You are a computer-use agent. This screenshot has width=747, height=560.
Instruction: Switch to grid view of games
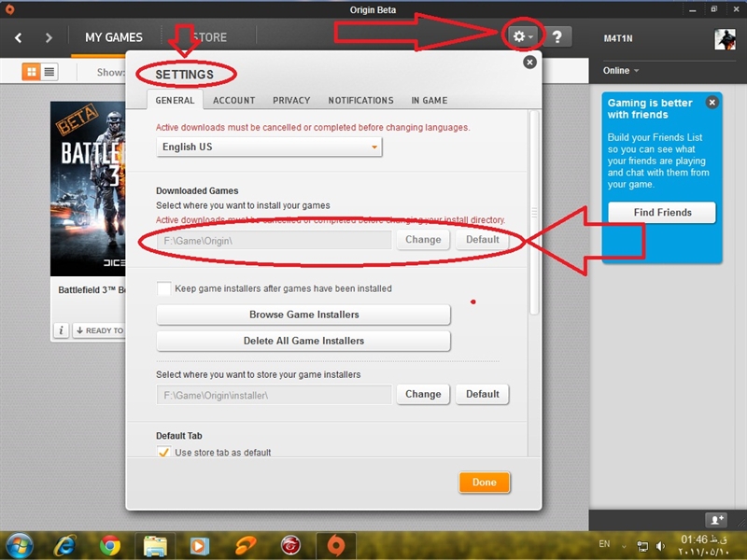31,72
